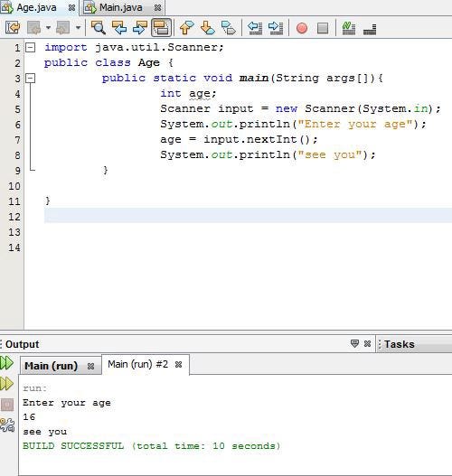Click Find Previous Occurrence arrow icon
This screenshot has height=476, width=452.
[119, 28]
